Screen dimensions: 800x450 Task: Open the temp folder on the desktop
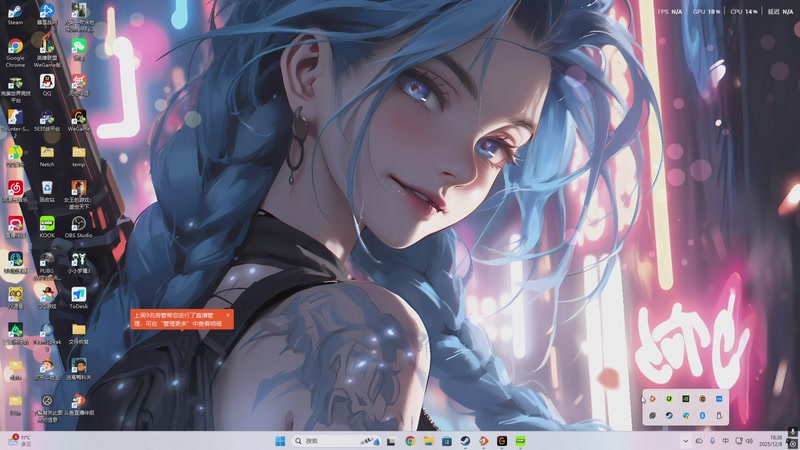pos(79,156)
